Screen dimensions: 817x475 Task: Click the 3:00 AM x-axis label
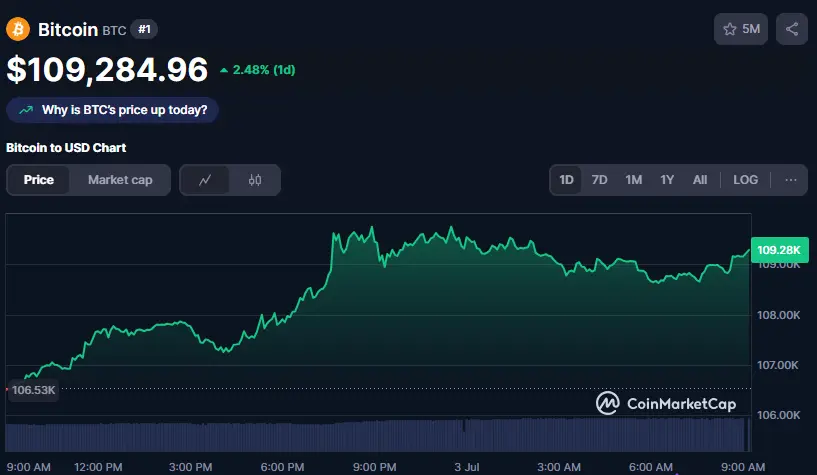[559, 467]
